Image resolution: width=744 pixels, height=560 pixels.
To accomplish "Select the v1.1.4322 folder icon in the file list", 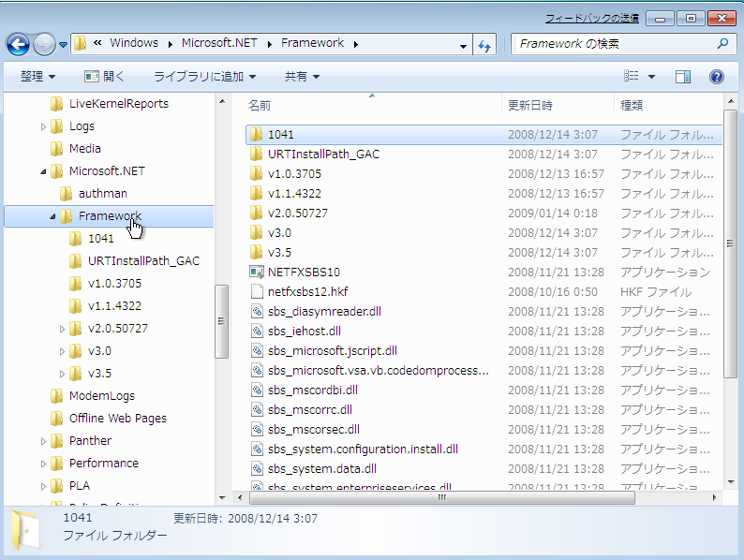I will (256, 194).
